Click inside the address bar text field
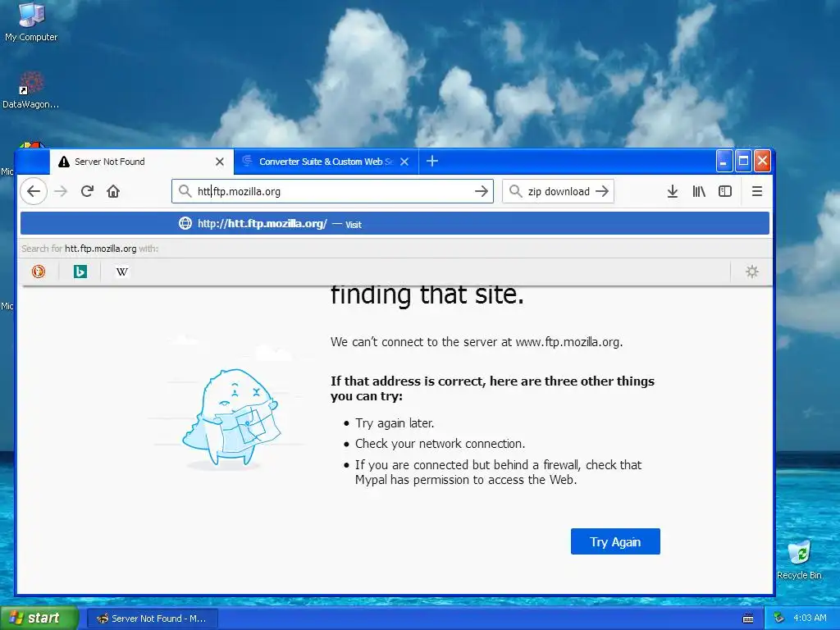 pyautogui.click(x=332, y=191)
